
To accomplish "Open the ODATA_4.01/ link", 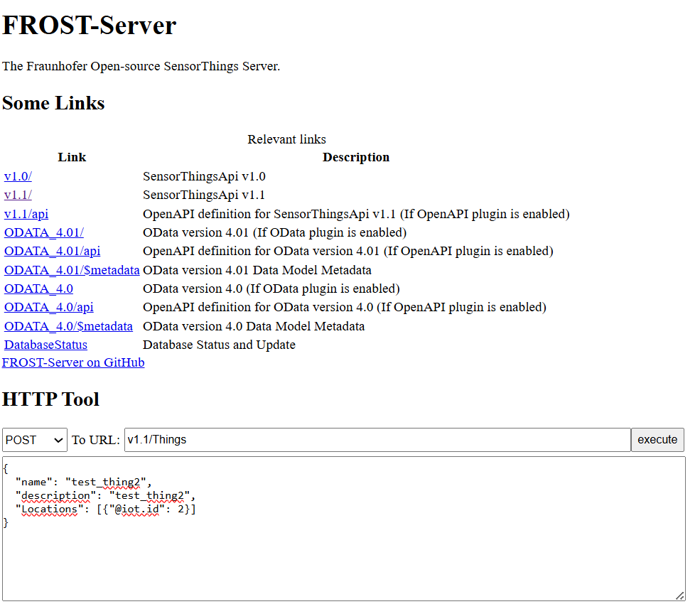I will (x=44, y=232).
